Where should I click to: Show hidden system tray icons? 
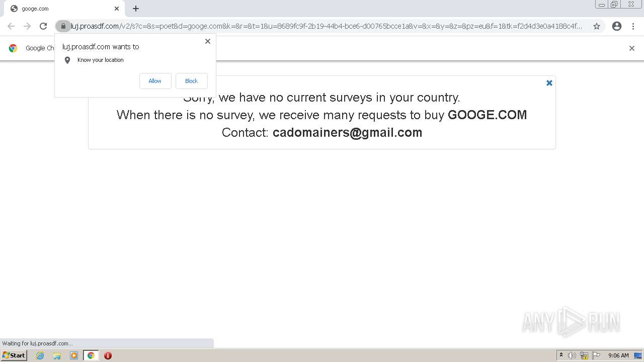point(561,355)
